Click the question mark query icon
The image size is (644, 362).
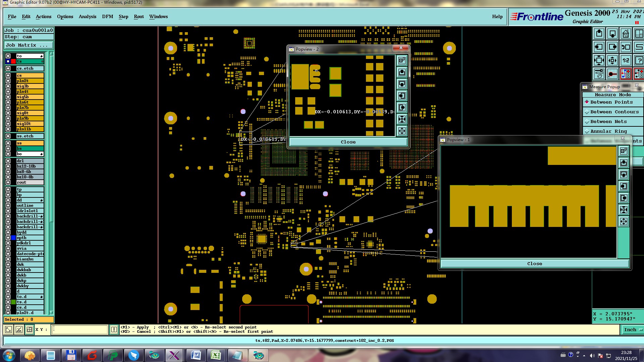639,61
